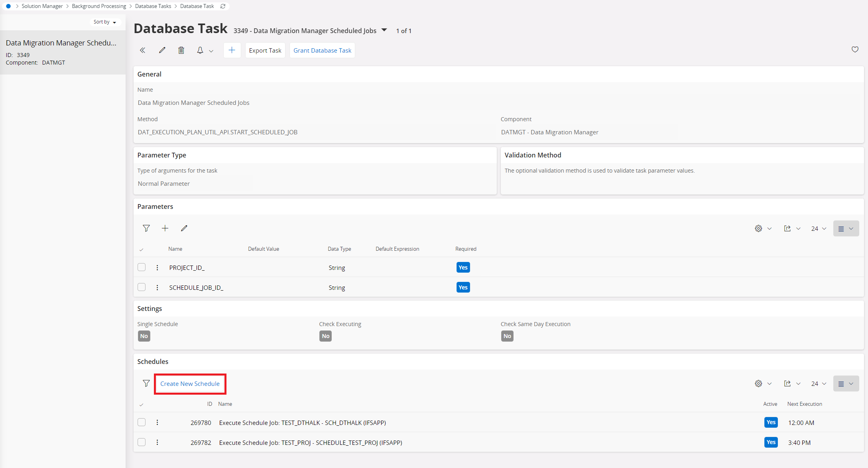868x468 pixels.
Task: Click the heart favorite icon
Action: coord(855,49)
